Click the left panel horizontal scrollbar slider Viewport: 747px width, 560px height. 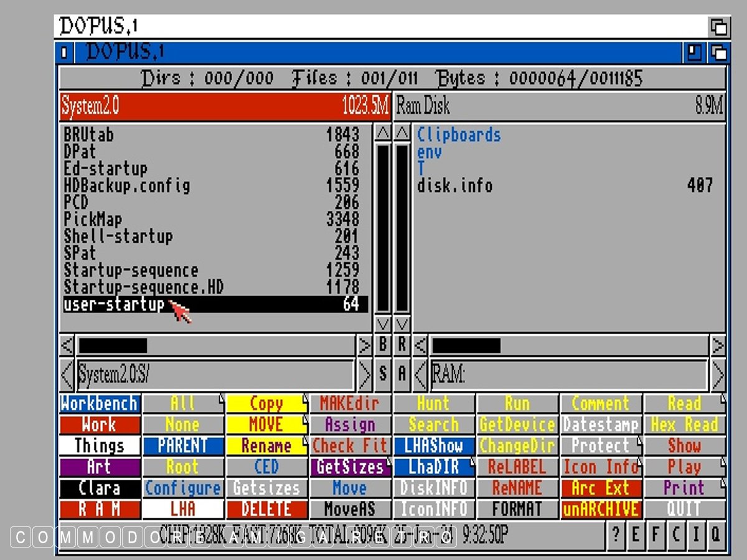(113, 345)
